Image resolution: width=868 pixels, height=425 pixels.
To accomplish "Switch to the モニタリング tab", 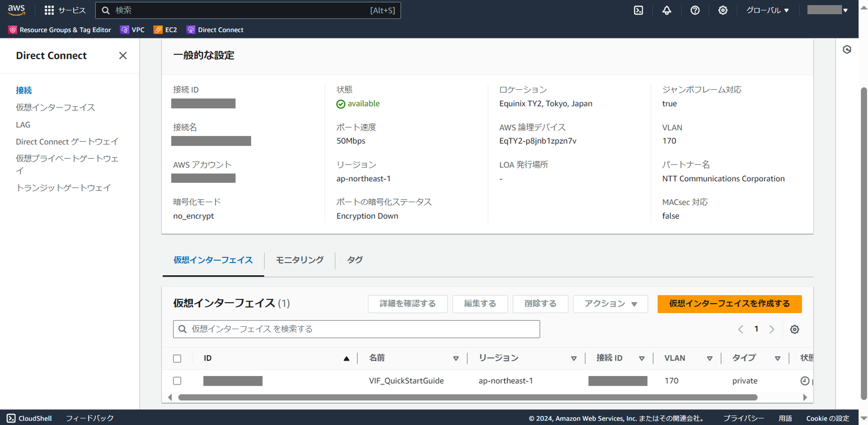I will [x=299, y=260].
